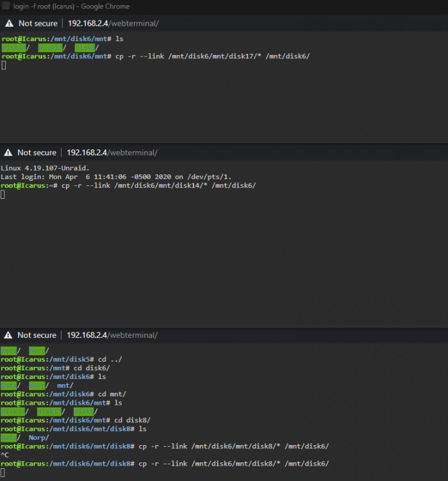
Task: Click the '/mnt/disk6/mnt/disk8# ls' prompt line
Action: tap(74, 429)
